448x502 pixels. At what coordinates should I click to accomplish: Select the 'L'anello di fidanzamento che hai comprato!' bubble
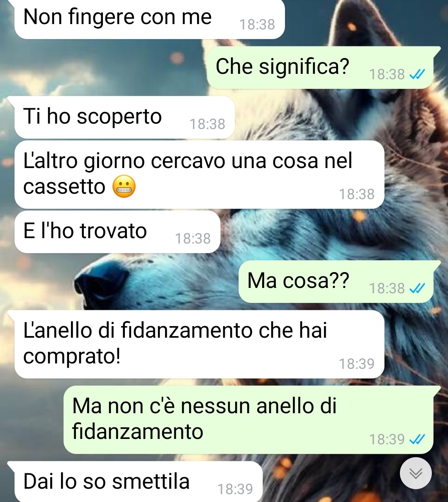click(199, 344)
